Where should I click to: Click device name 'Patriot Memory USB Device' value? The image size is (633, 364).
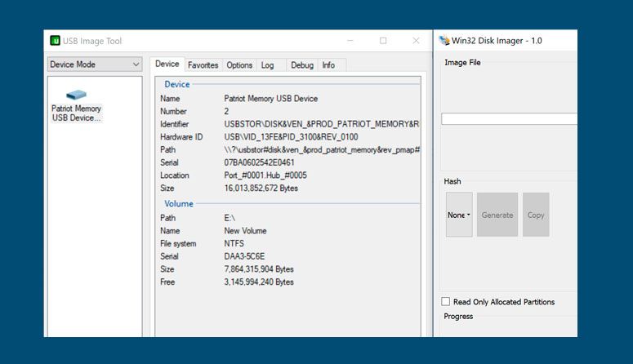[x=271, y=99]
